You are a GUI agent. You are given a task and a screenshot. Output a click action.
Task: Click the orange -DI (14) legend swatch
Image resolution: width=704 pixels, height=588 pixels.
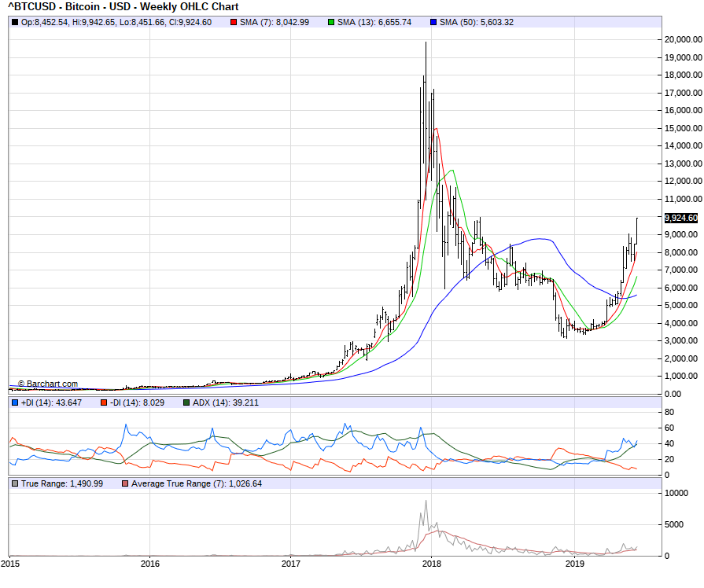pyautogui.click(x=104, y=402)
